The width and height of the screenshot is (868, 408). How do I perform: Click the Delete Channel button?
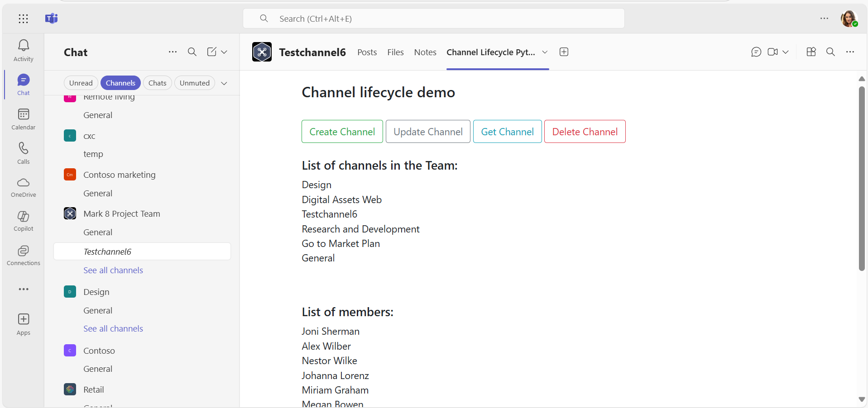(x=585, y=132)
